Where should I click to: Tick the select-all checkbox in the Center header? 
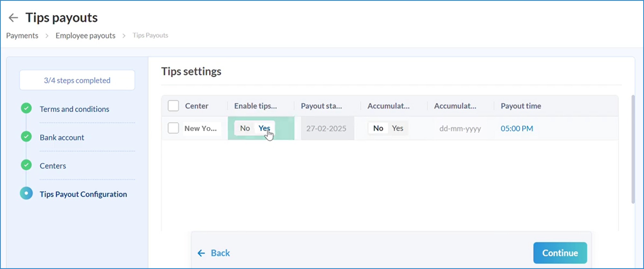point(173,106)
